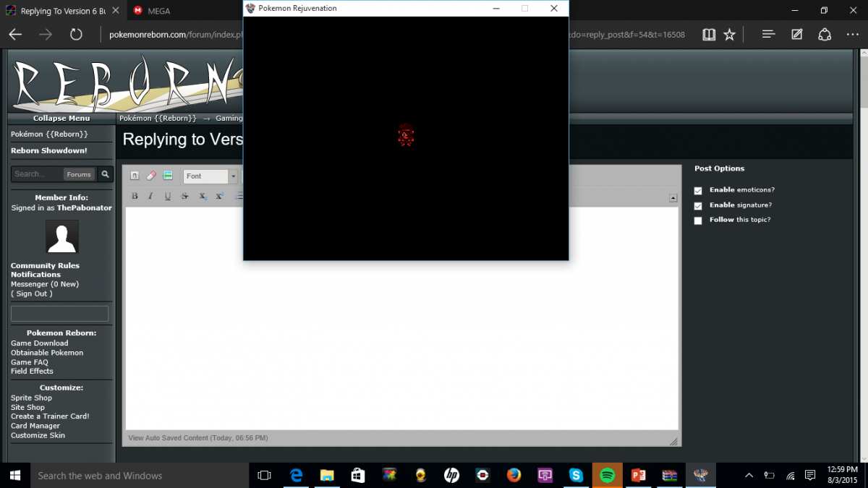Toggle bold formatting in editor
The width and height of the screenshot is (868, 488).
135,196
